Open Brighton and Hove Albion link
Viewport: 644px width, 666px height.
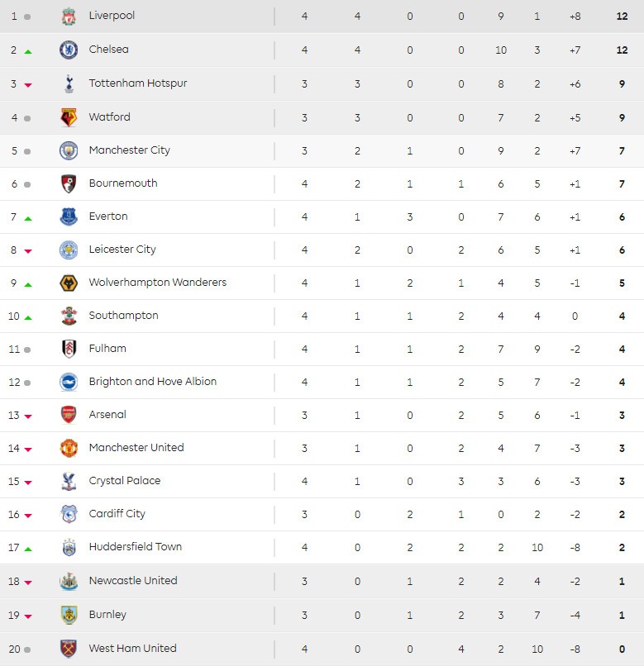153,382
